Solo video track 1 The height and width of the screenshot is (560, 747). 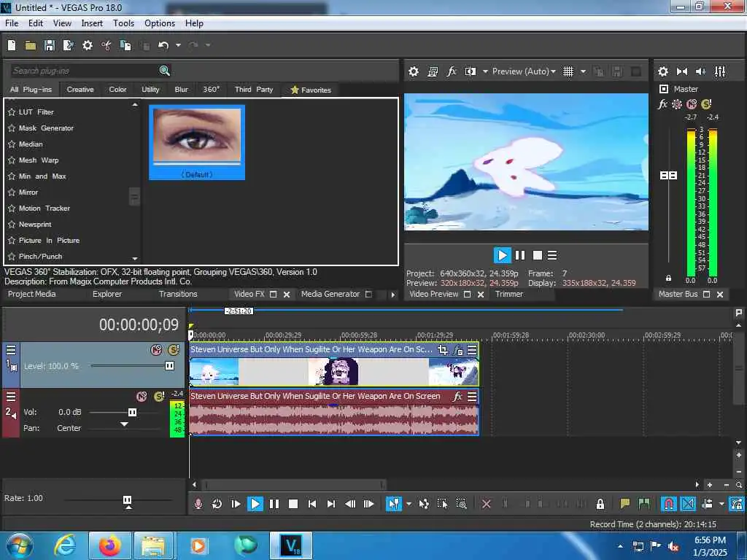click(x=174, y=350)
